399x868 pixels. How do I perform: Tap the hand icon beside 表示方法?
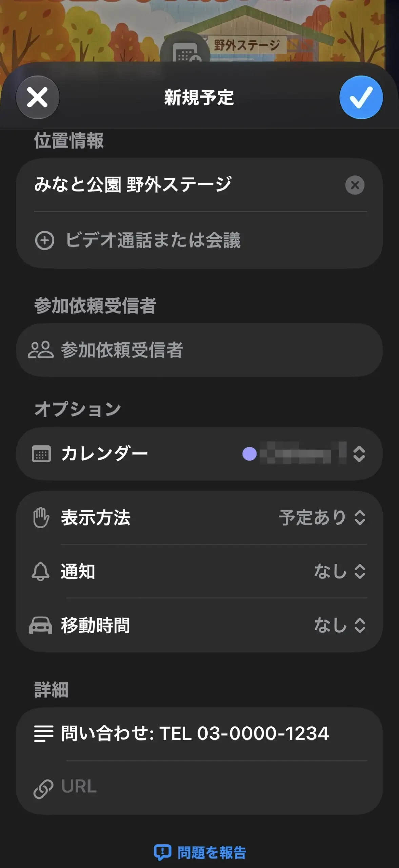point(41,518)
